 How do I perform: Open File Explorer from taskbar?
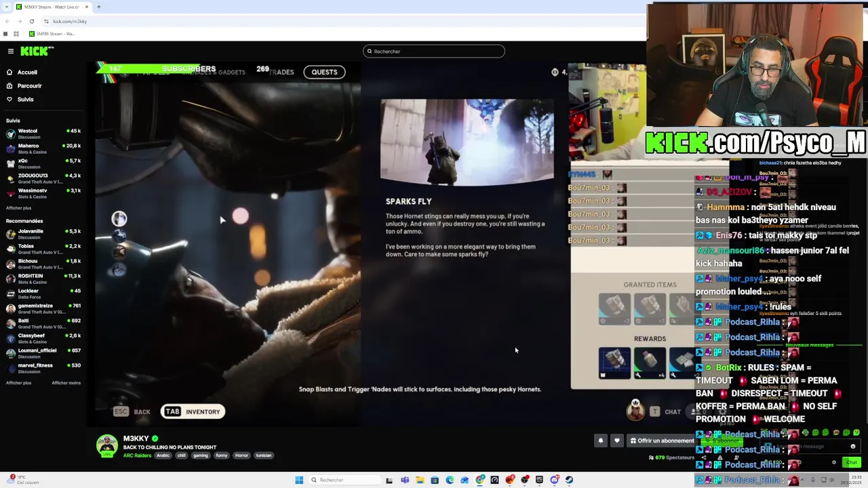point(420,480)
